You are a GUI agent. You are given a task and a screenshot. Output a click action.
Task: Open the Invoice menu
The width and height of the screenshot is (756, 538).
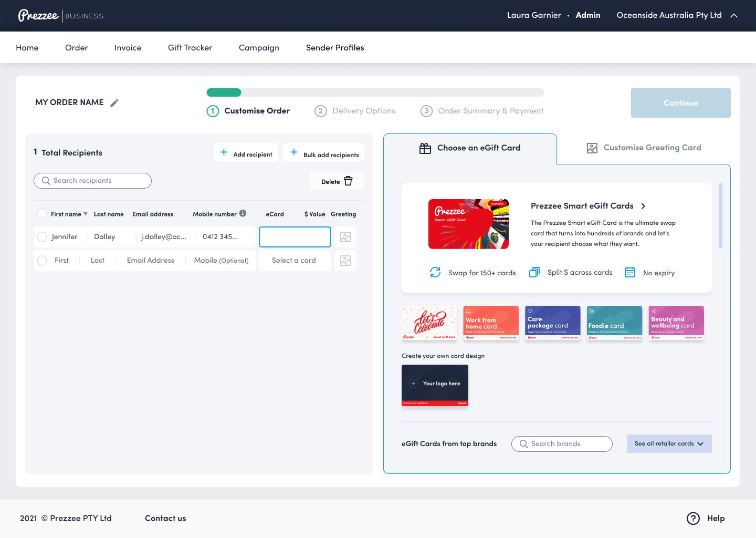click(128, 48)
